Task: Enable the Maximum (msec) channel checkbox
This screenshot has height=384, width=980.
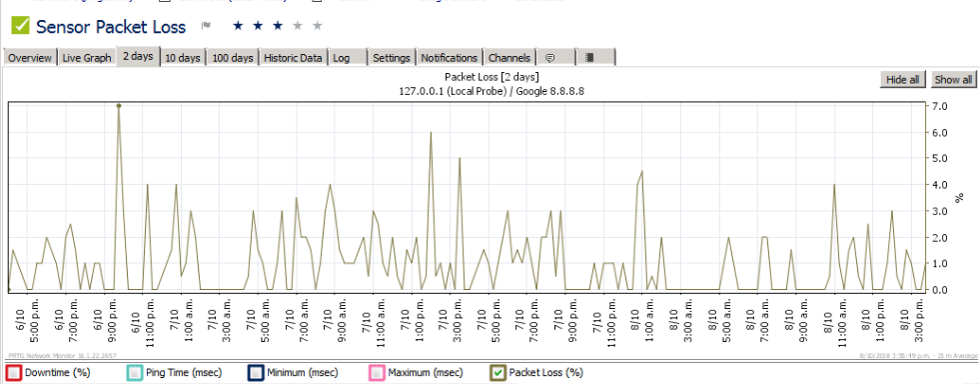Action: point(376,373)
